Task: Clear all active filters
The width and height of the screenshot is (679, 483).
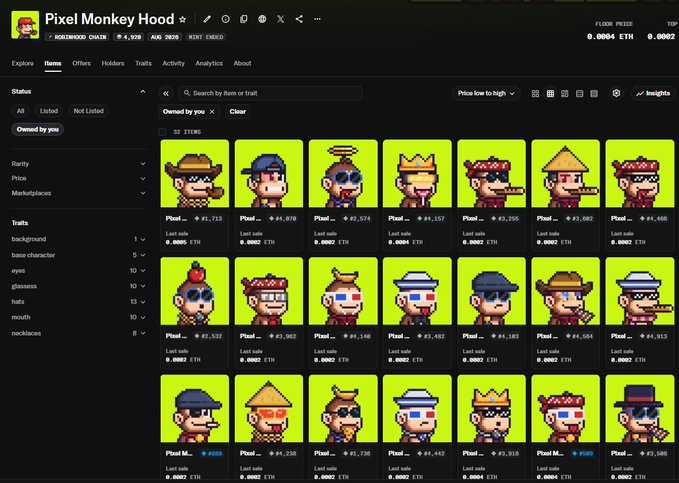Action: coord(237,111)
